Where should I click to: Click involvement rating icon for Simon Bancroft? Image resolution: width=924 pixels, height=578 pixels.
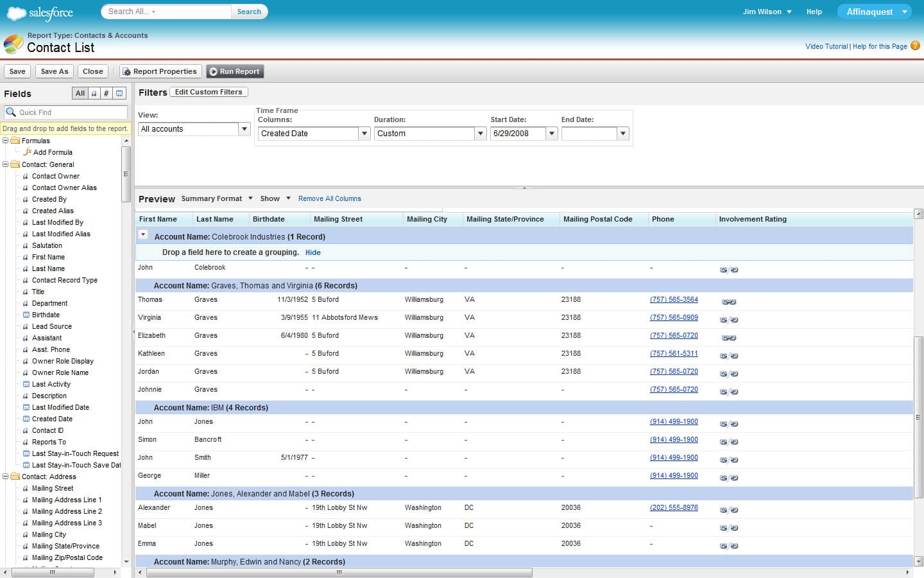(x=728, y=442)
